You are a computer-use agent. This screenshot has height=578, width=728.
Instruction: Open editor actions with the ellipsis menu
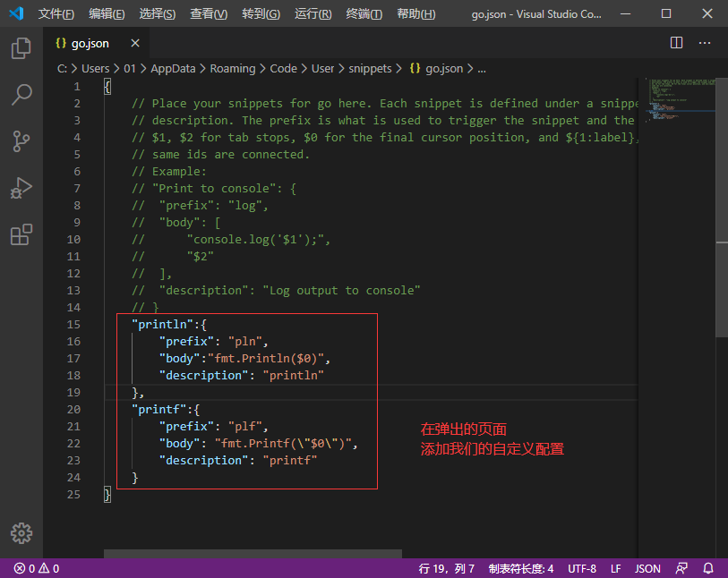point(705,42)
